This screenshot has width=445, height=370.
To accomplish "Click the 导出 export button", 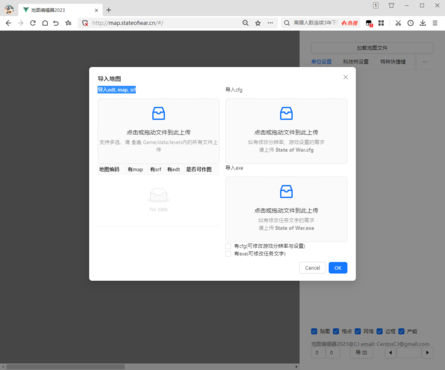I will [361, 353].
